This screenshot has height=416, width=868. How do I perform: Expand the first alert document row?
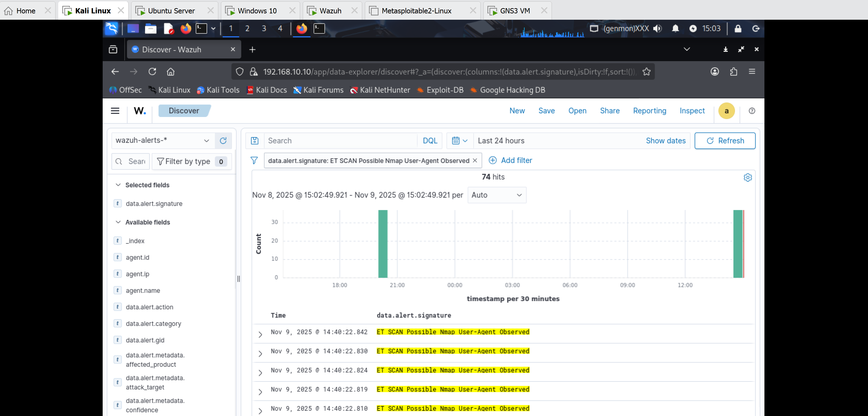(x=260, y=334)
